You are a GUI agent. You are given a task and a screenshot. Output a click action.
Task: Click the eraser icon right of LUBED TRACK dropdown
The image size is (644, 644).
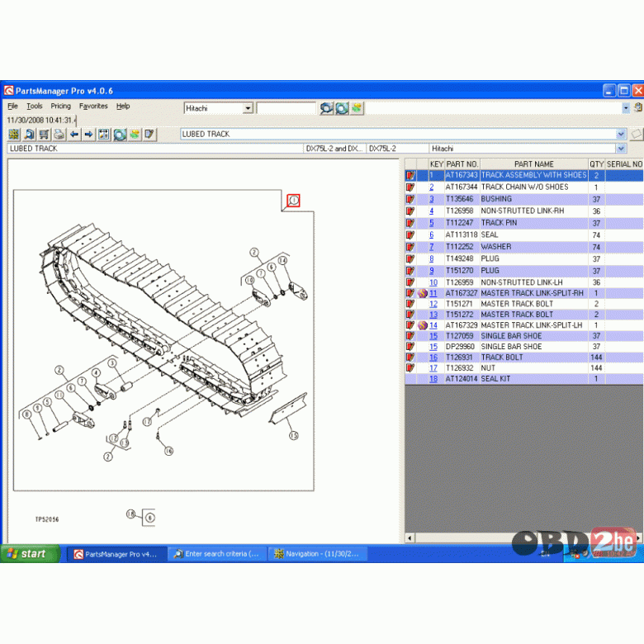coord(637,134)
